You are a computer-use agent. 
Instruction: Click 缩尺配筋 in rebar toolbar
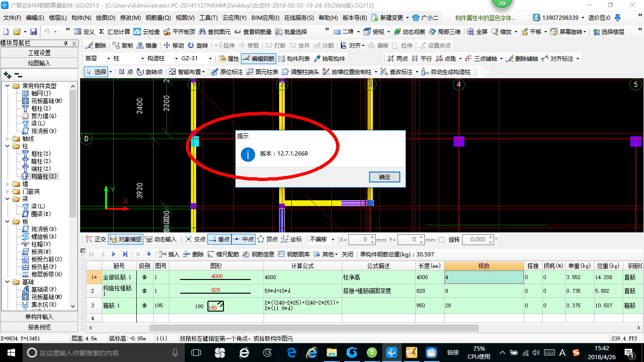click(223, 254)
